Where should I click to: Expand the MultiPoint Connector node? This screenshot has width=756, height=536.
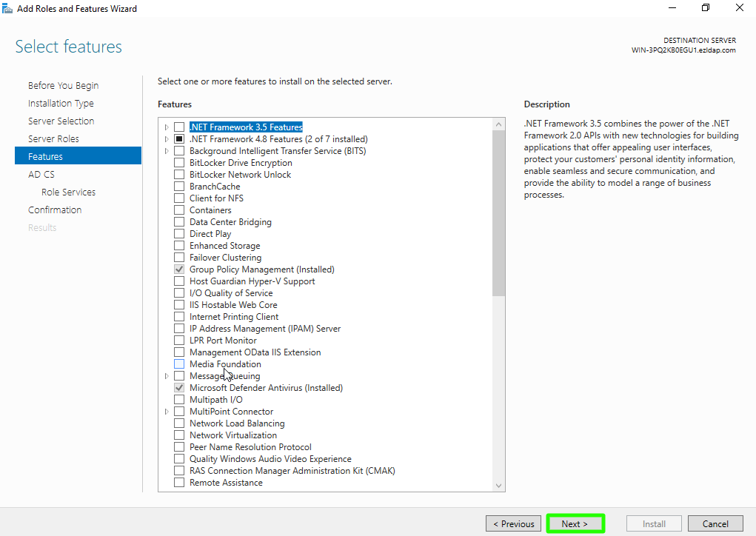pyautogui.click(x=167, y=412)
